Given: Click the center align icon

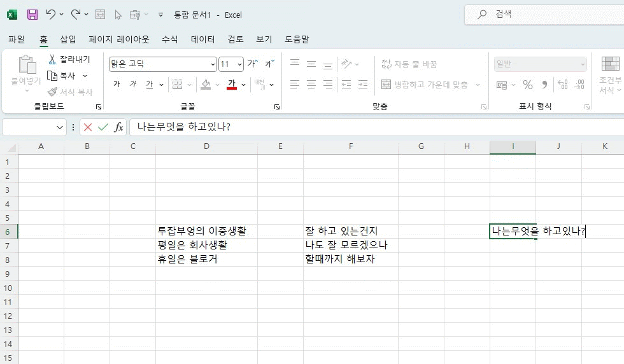Looking at the screenshot, I should [x=311, y=85].
